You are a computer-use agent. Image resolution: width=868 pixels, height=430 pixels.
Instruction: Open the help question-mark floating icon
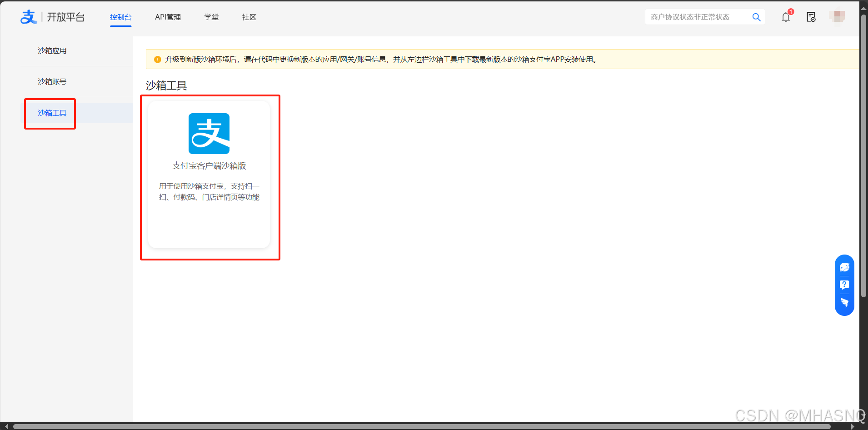point(844,285)
